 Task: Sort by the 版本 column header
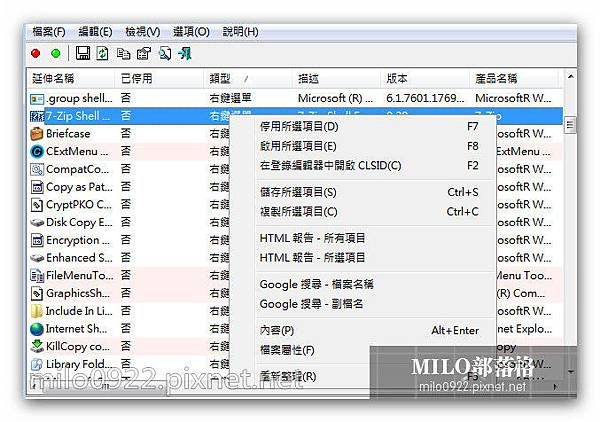coord(425,79)
